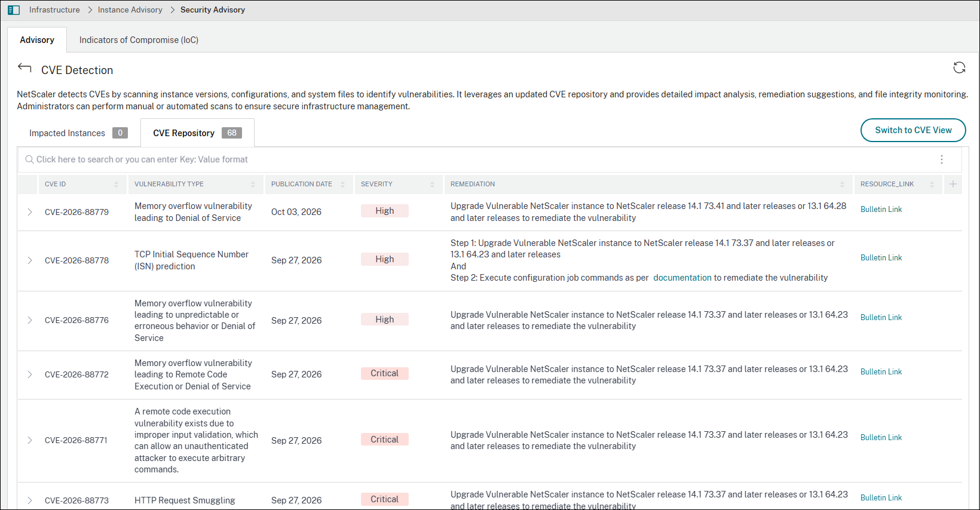Open the search bar options kebab menu

coord(942,159)
